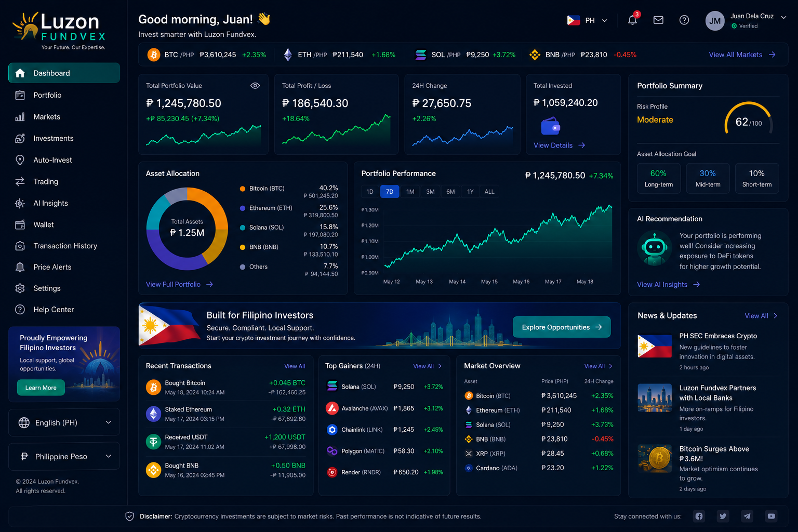Click Render icon in Top Gainers
Image resolution: width=798 pixels, height=532 pixels.
[x=332, y=472]
